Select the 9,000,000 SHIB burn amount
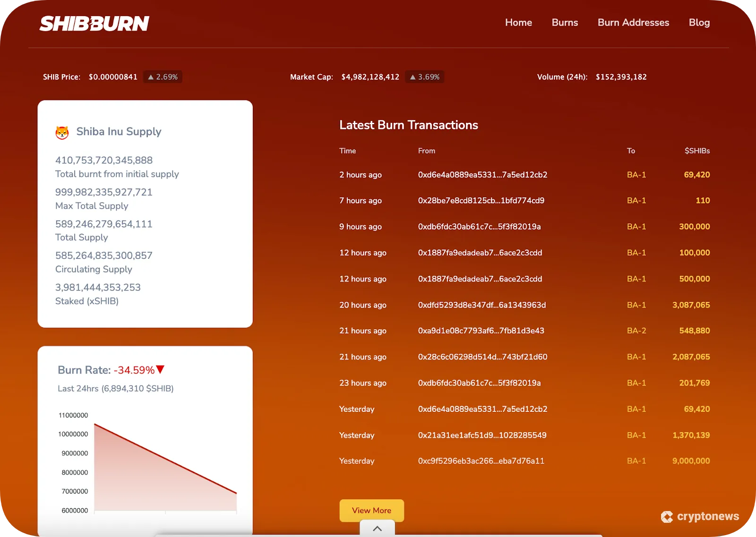The height and width of the screenshot is (537, 756). (691, 460)
